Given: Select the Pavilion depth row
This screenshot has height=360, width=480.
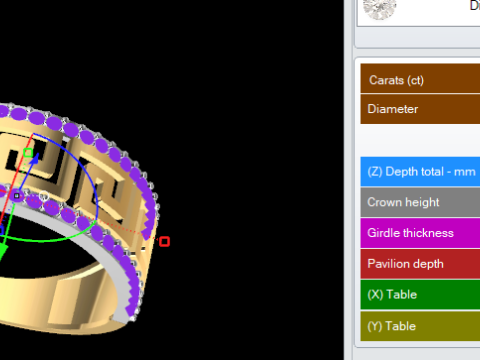Looking at the screenshot, I should pos(420,264).
